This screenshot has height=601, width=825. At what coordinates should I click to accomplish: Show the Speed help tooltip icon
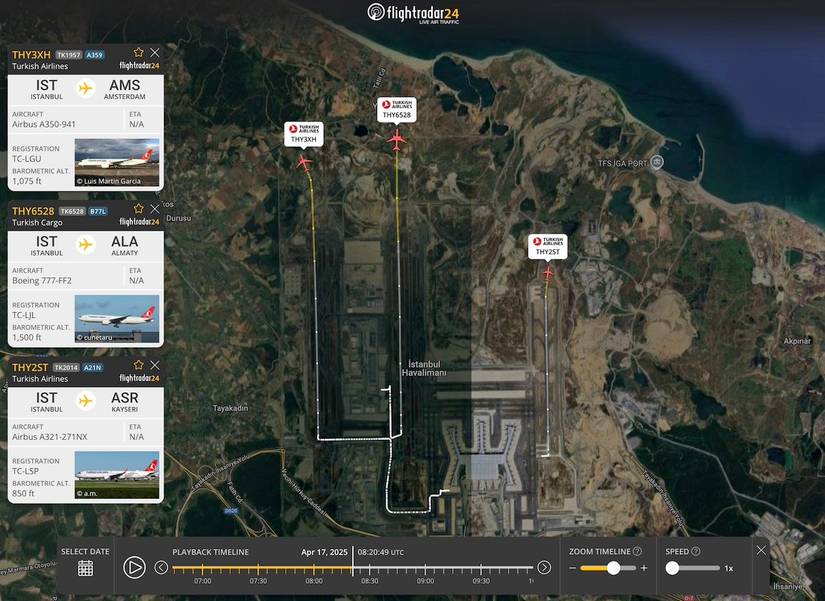pos(695,551)
